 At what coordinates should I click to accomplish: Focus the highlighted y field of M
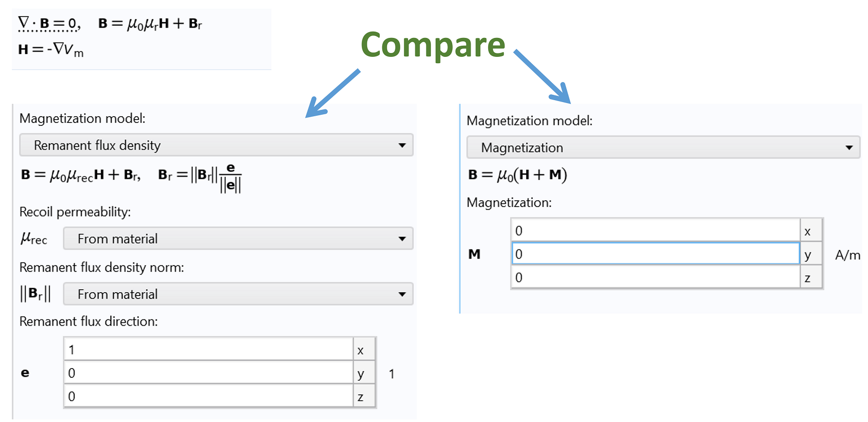[655, 254]
